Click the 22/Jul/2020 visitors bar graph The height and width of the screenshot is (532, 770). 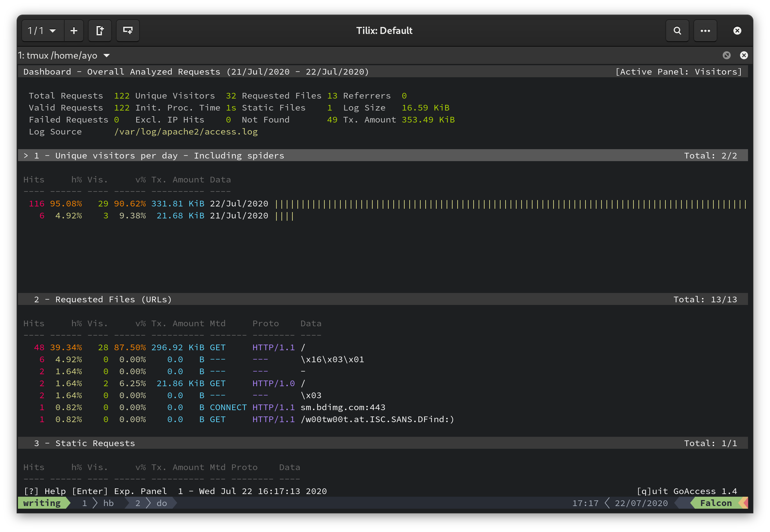510,204
